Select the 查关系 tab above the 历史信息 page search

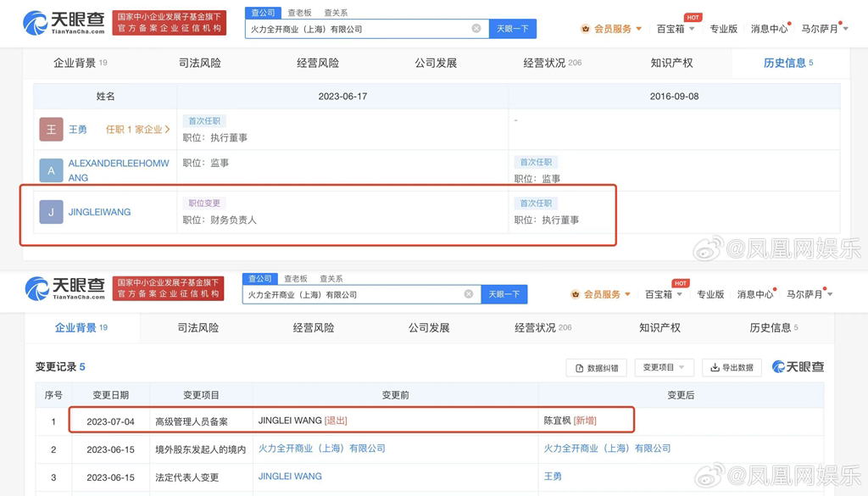(336, 13)
